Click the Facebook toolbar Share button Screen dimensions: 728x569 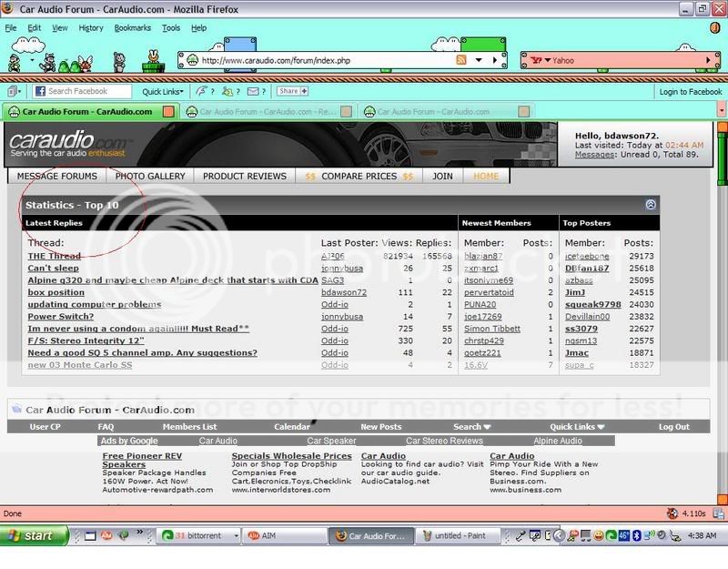pos(292,91)
